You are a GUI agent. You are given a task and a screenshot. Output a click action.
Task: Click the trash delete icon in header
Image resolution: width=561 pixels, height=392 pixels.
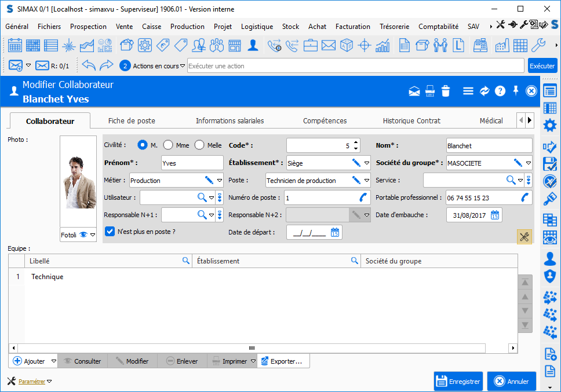[x=445, y=91]
